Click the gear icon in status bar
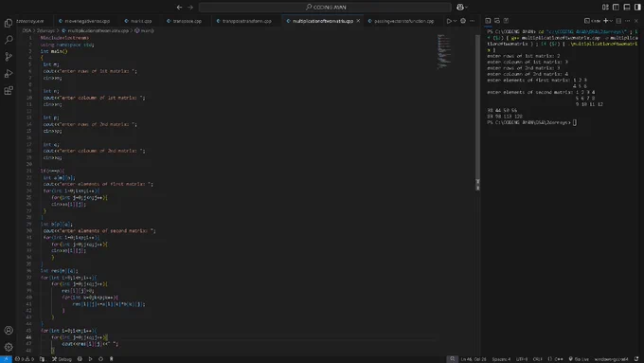This screenshot has width=644, height=363. 80,359
